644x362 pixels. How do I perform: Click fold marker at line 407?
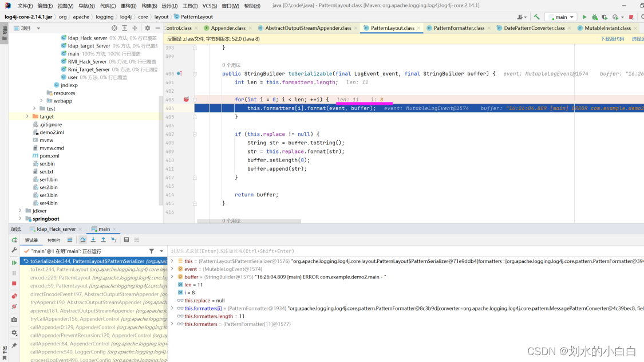coord(195,135)
